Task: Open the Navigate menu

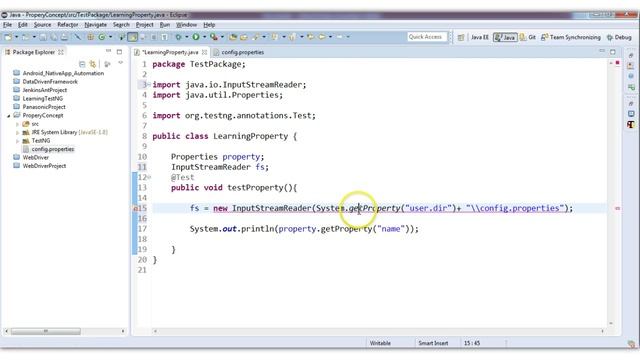Action: (x=96, y=25)
